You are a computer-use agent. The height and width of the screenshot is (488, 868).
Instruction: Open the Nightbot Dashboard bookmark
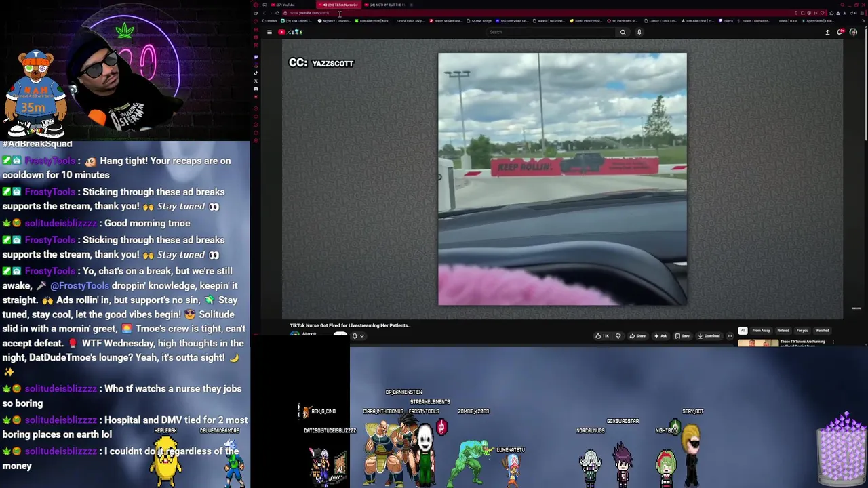(334, 21)
